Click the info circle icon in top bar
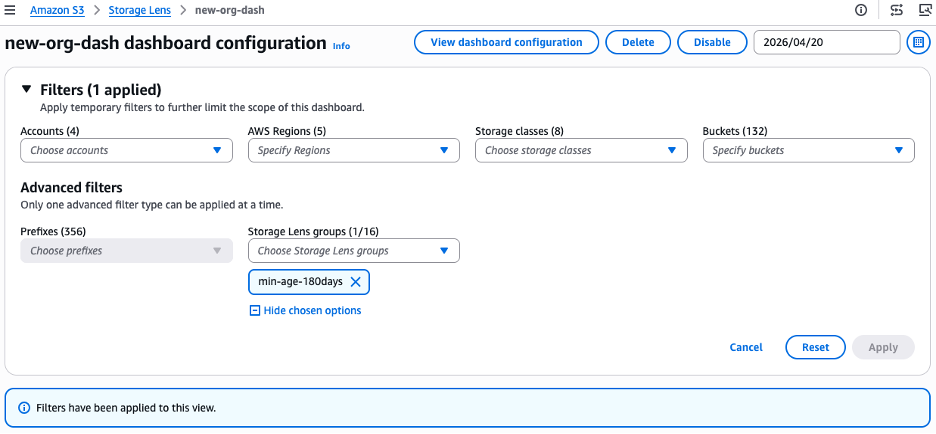This screenshot has width=936, height=434. (x=861, y=10)
